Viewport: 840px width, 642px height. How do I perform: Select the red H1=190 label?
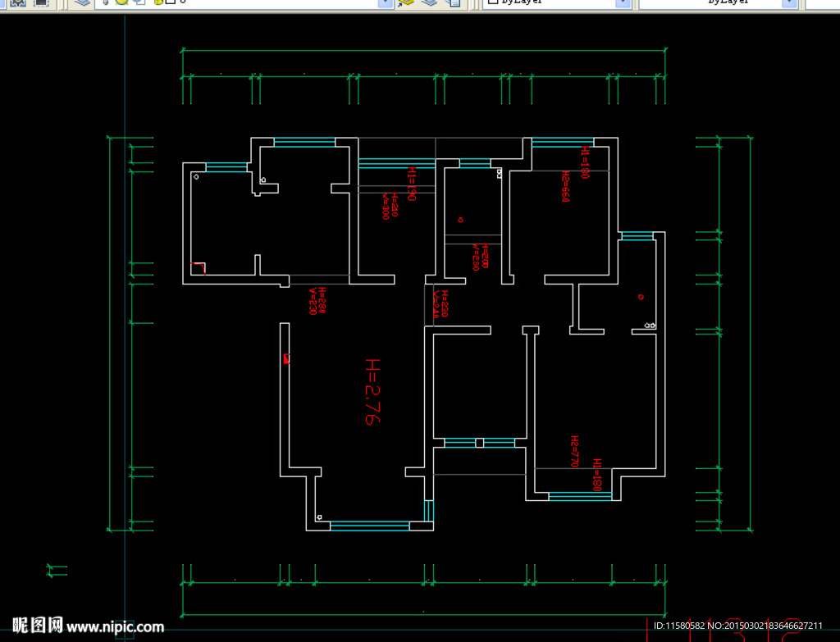[412, 184]
